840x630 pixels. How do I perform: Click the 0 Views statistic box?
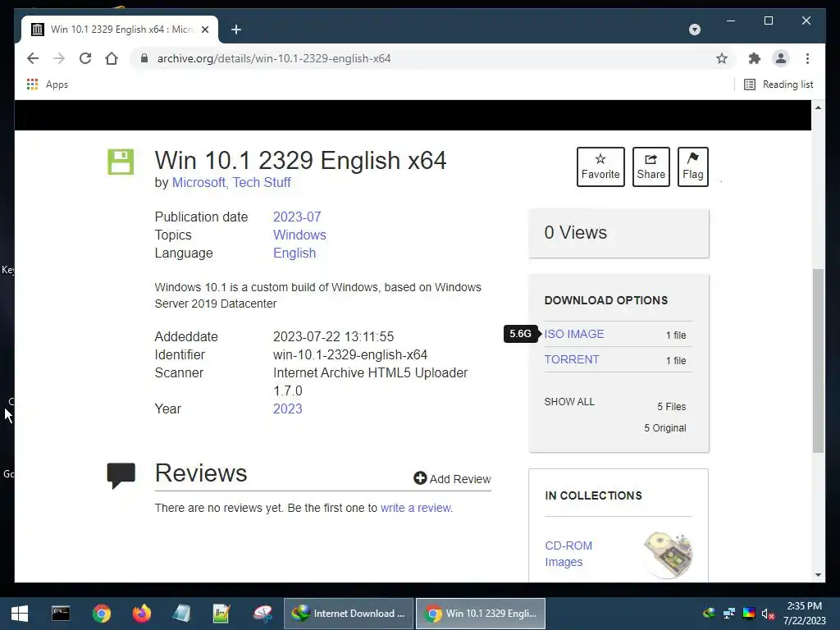[619, 233]
